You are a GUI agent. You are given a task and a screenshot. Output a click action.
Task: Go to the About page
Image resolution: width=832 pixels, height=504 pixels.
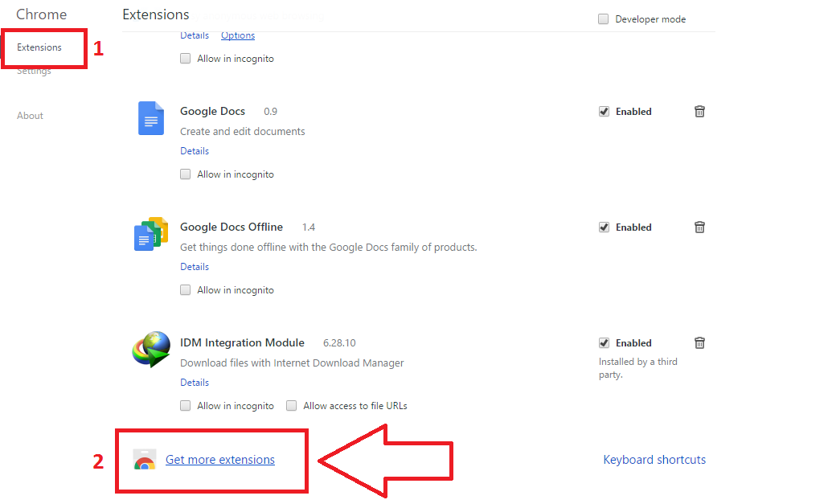[x=31, y=116]
